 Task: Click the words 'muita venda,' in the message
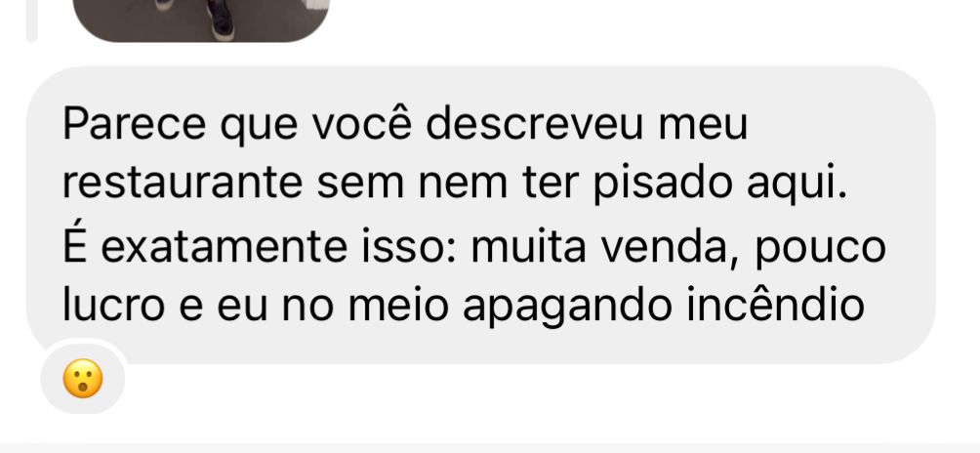click(606, 247)
